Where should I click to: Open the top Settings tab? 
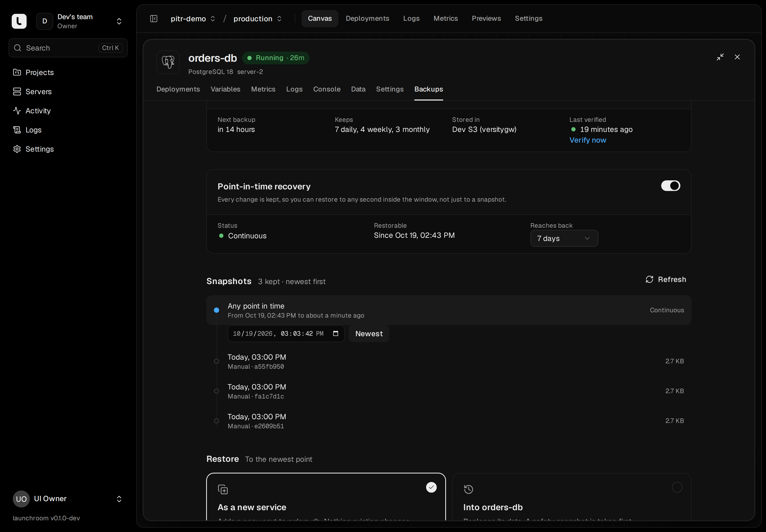coord(529,18)
